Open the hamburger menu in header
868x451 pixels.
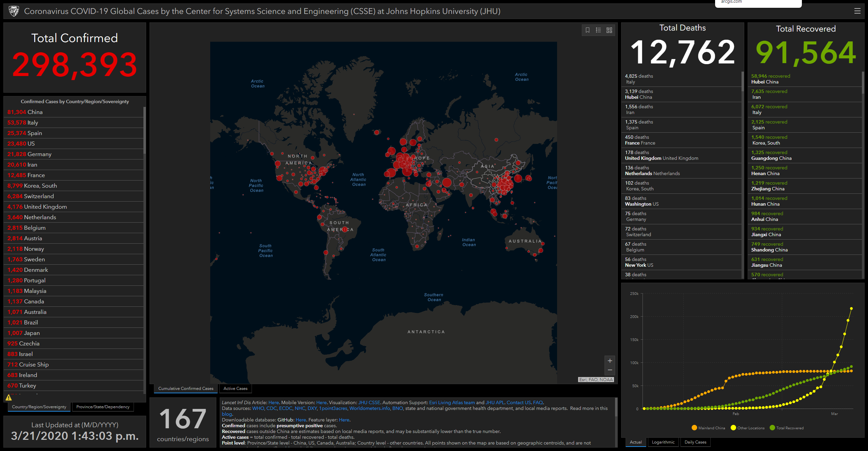coord(857,11)
